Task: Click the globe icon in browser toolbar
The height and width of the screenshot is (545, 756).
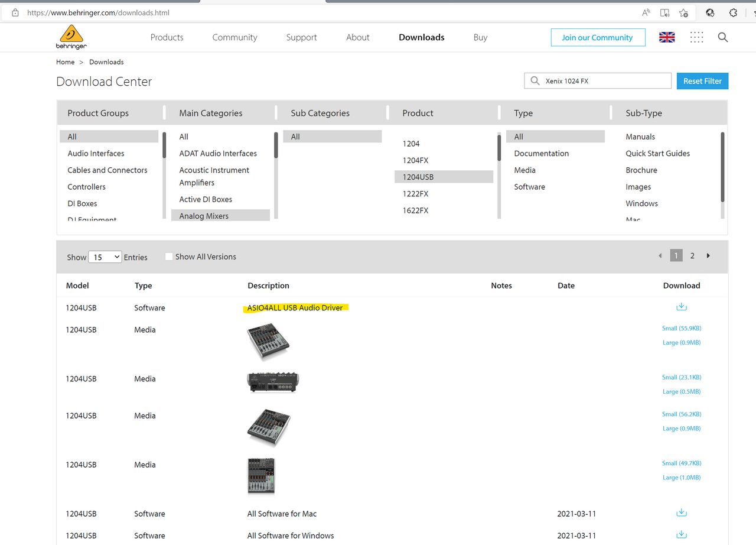Action: [711, 12]
